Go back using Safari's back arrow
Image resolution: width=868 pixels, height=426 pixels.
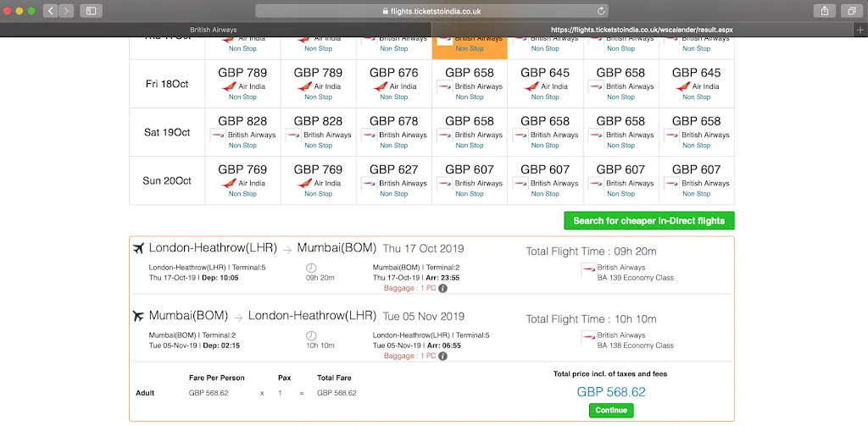pos(50,10)
